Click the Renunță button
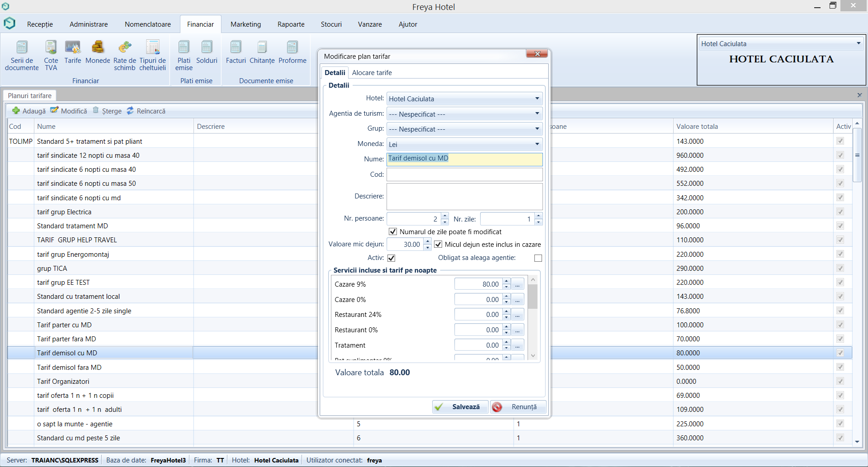This screenshot has height=467, width=868. (518, 407)
